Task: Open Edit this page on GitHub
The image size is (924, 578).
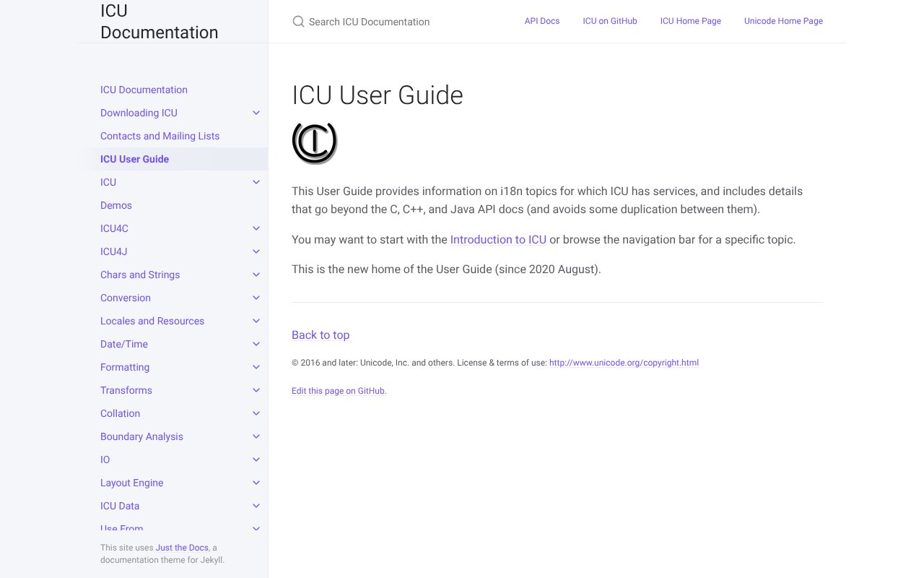Action: click(x=338, y=391)
